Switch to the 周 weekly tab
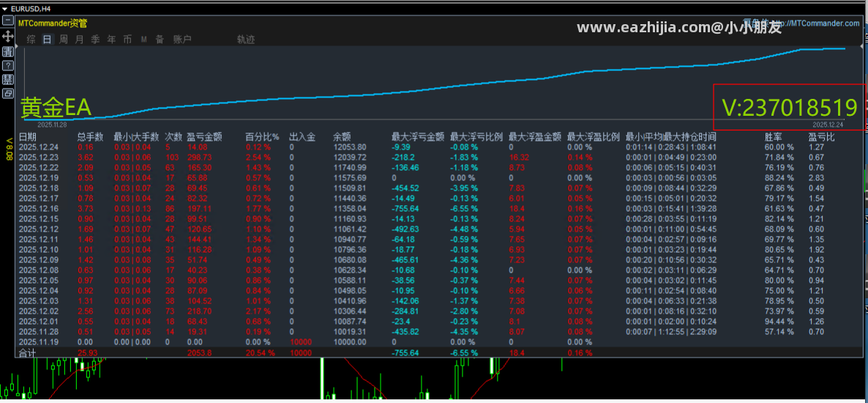868x403 pixels. tap(63, 40)
